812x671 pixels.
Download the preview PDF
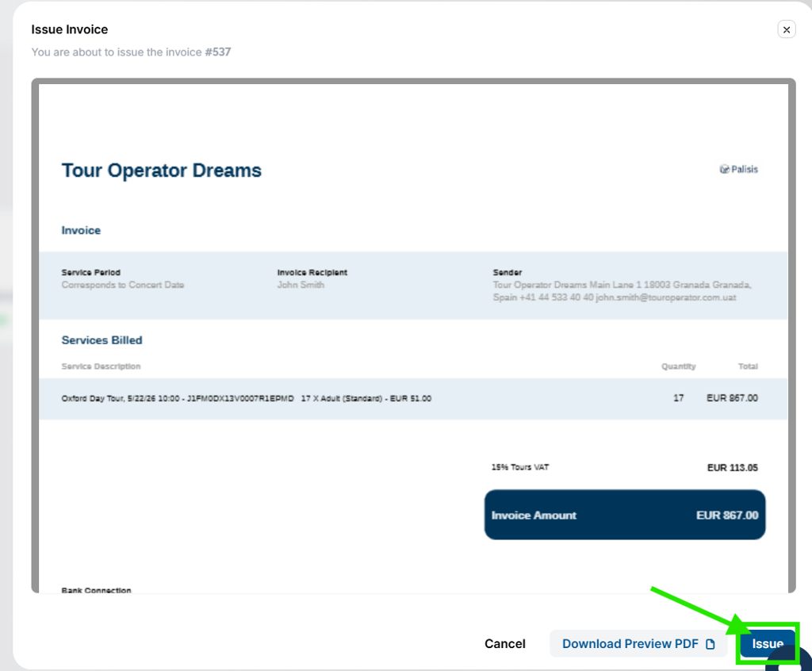(638, 643)
